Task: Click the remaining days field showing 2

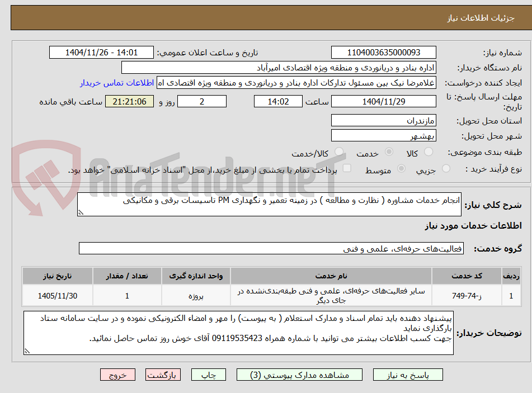Action: pyautogui.click(x=202, y=101)
